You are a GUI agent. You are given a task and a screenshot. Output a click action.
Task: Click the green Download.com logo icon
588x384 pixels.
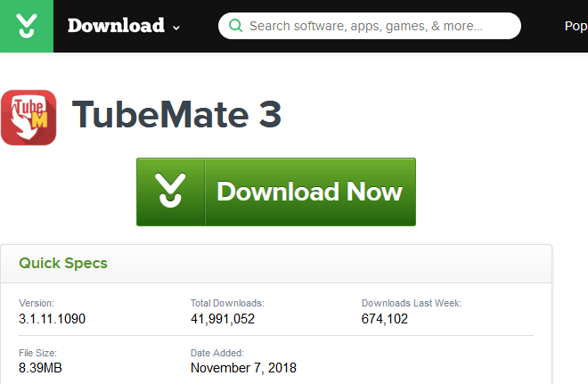pyautogui.click(x=27, y=26)
